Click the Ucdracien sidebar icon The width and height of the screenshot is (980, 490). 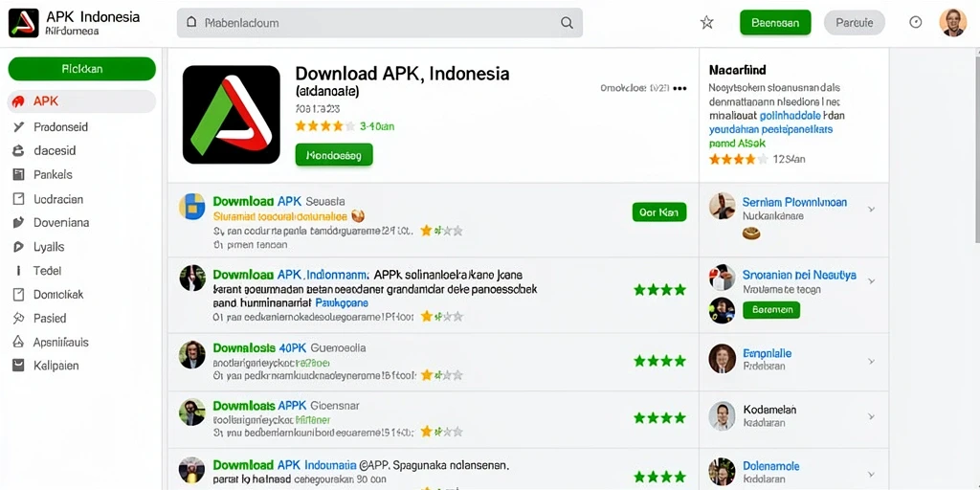tap(19, 199)
